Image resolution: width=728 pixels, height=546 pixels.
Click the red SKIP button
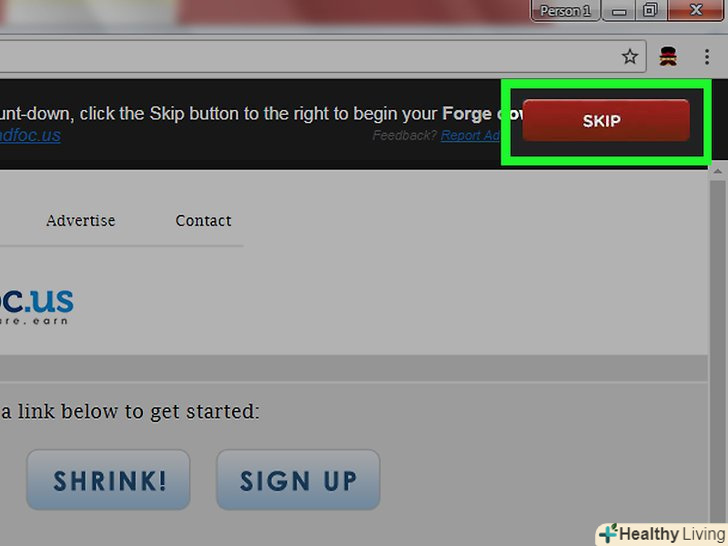(x=606, y=120)
